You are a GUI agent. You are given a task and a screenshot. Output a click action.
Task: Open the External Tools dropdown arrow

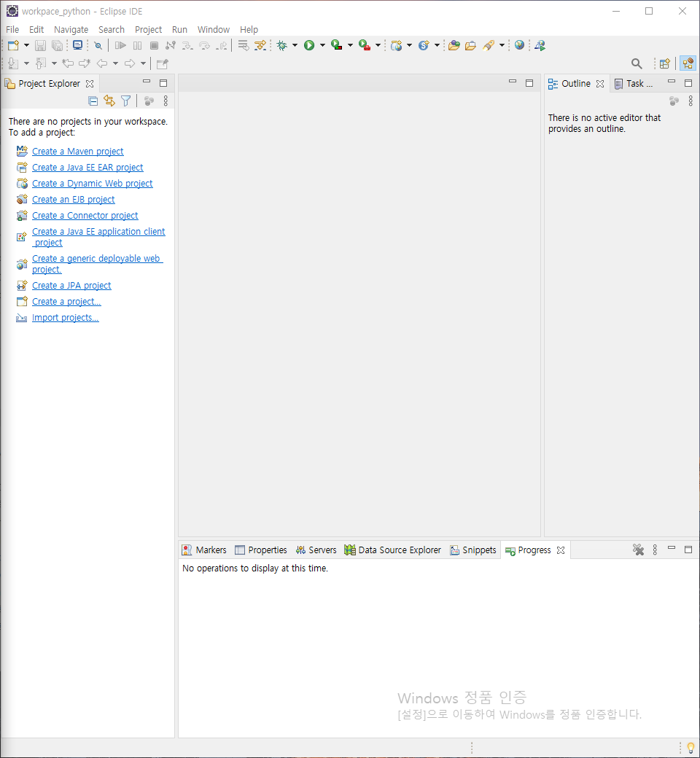tap(378, 45)
